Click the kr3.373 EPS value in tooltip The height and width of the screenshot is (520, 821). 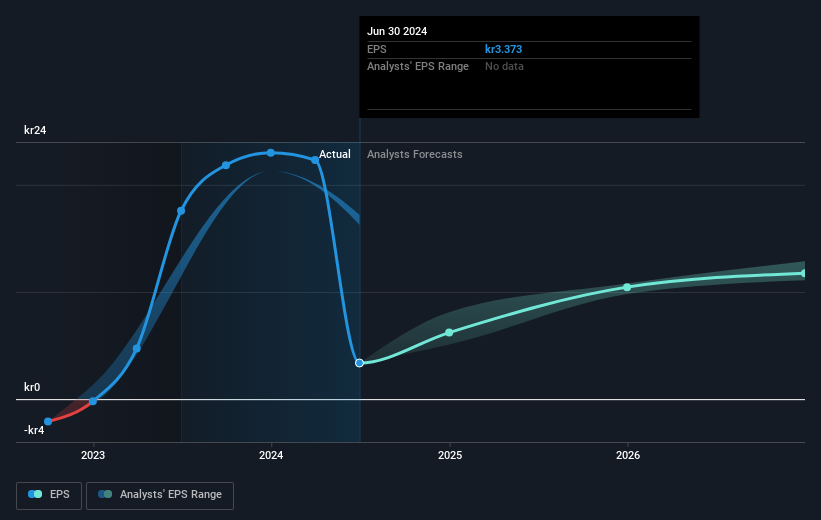coord(503,49)
